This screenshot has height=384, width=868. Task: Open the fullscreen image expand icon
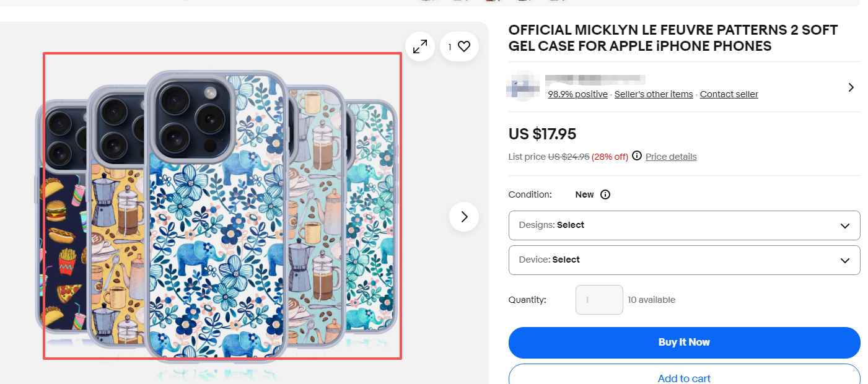coord(420,46)
